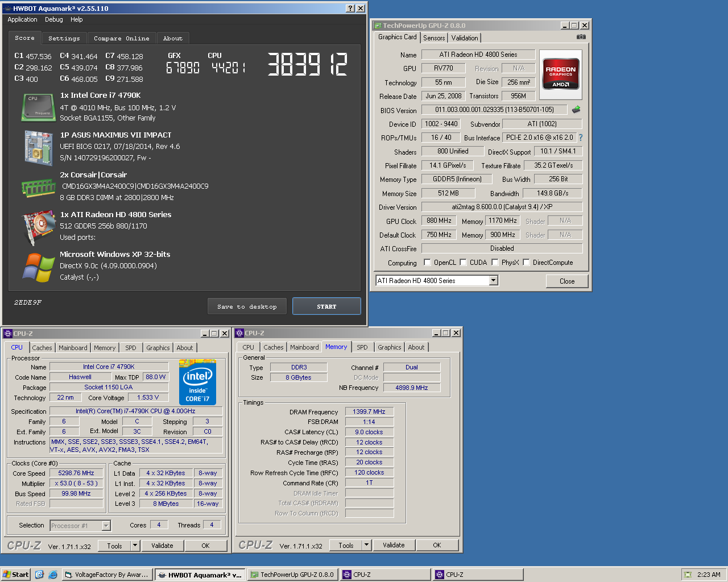Click the GPU-Z system tray icon
This screenshot has height=582, width=728.
coord(688,575)
